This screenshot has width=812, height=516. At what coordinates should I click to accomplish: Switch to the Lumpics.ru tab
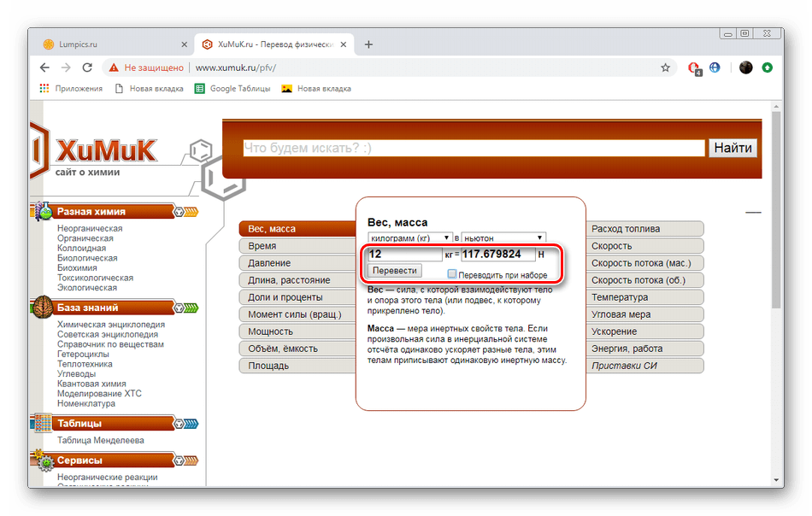point(114,44)
